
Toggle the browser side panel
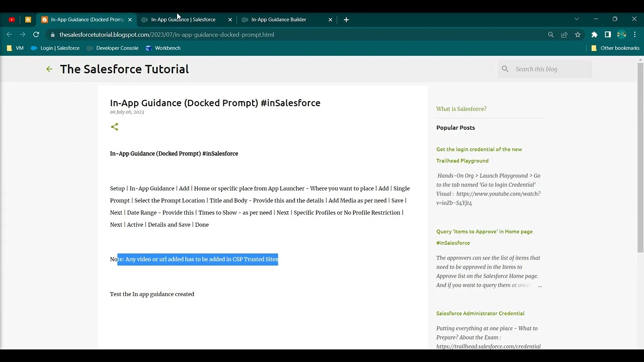608,35
